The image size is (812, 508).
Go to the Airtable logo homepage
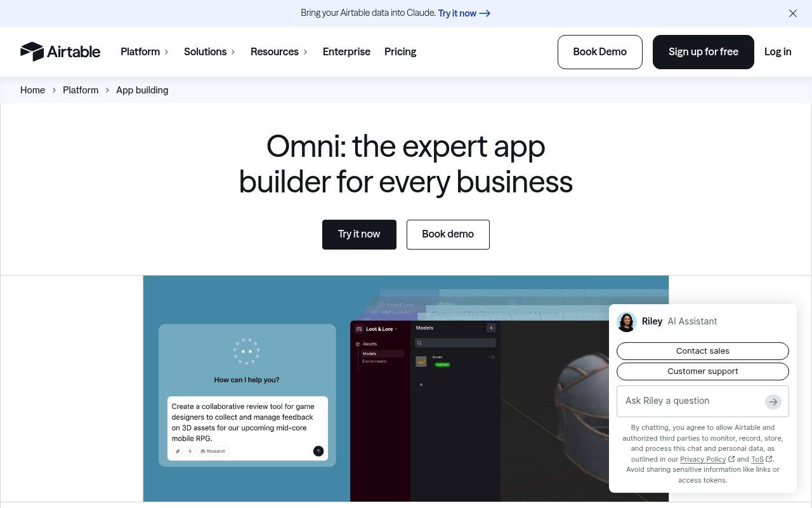click(x=60, y=51)
